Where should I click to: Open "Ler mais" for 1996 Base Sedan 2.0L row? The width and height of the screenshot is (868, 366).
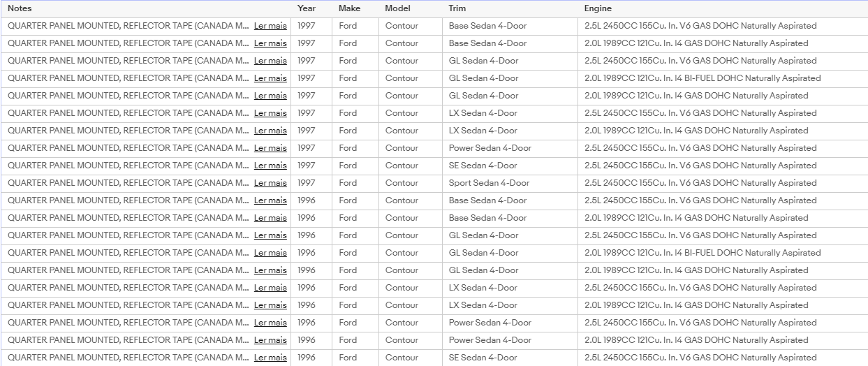270,218
